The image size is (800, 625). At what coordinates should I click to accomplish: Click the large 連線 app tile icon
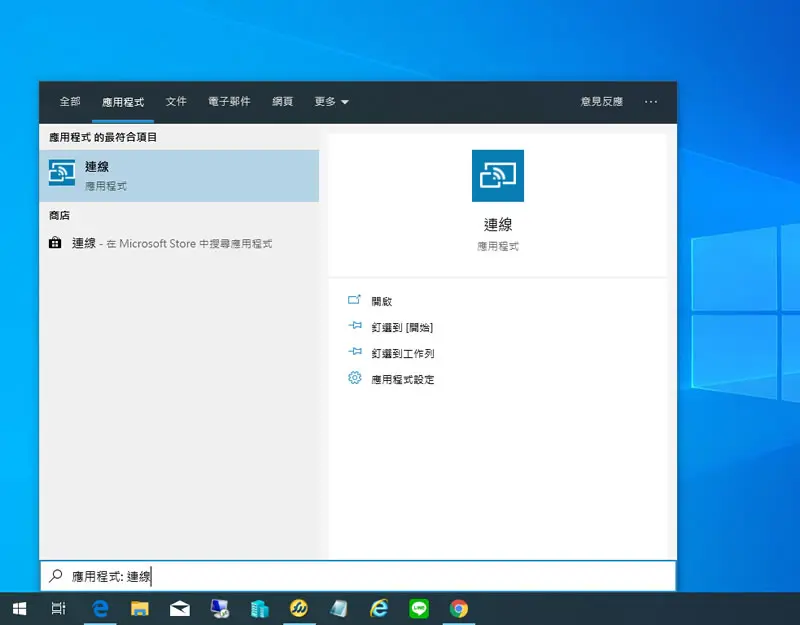pos(497,176)
